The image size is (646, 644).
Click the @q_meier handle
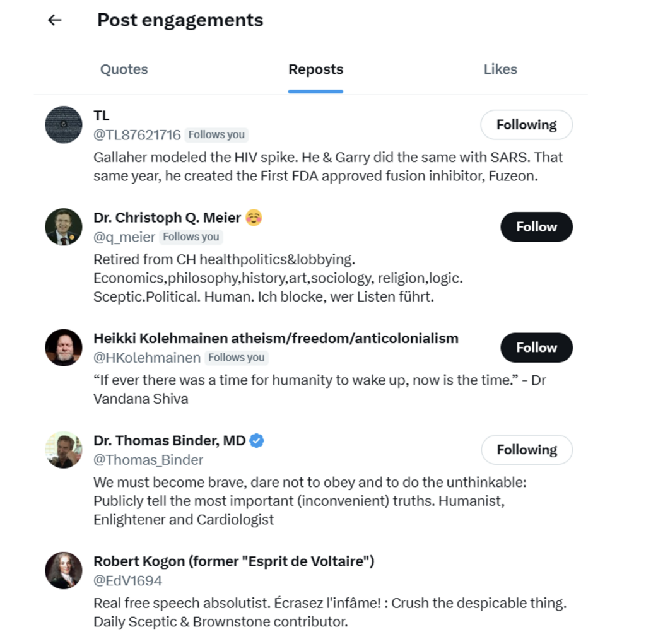pos(124,237)
